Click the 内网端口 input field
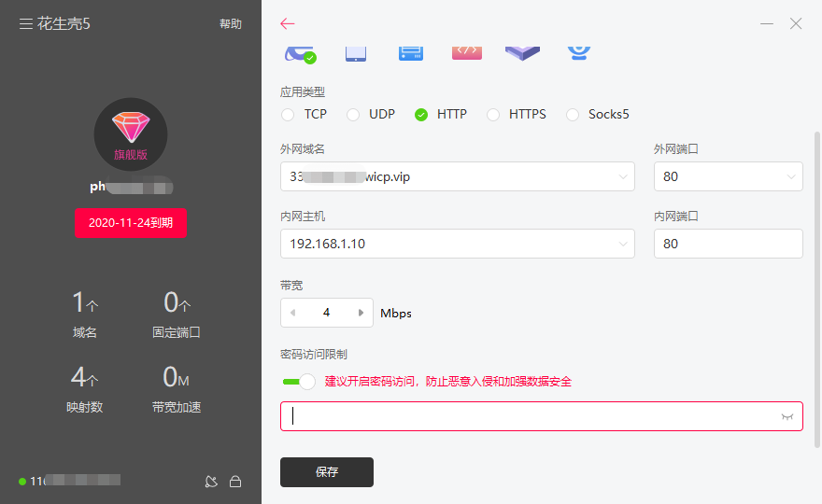This screenshot has height=504, width=822. pos(729,244)
